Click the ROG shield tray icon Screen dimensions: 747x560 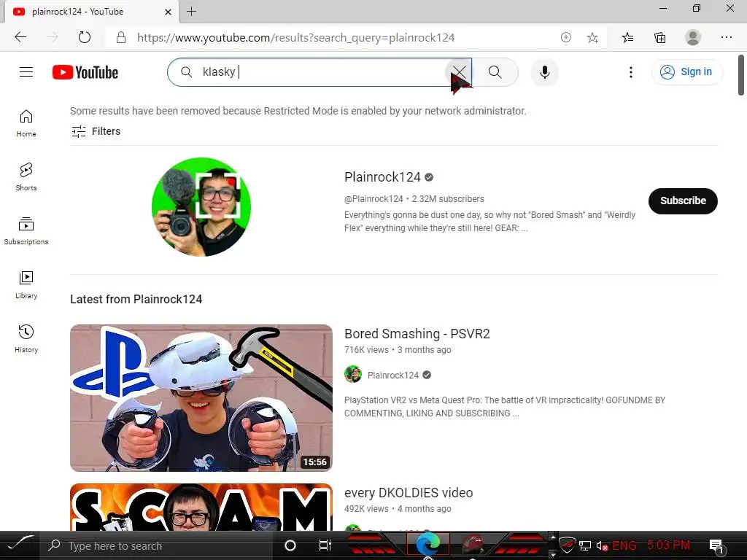tap(567, 545)
